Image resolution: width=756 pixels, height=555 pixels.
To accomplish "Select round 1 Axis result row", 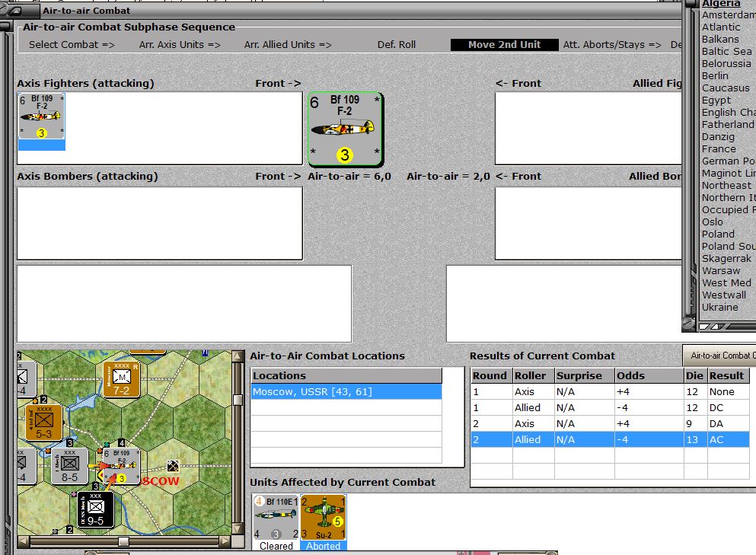I will click(610, 391).
